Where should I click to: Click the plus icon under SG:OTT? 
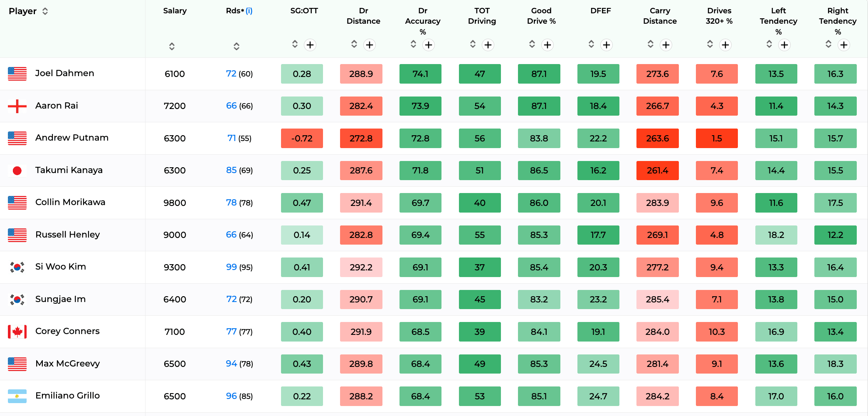click(x=310, y=45)
